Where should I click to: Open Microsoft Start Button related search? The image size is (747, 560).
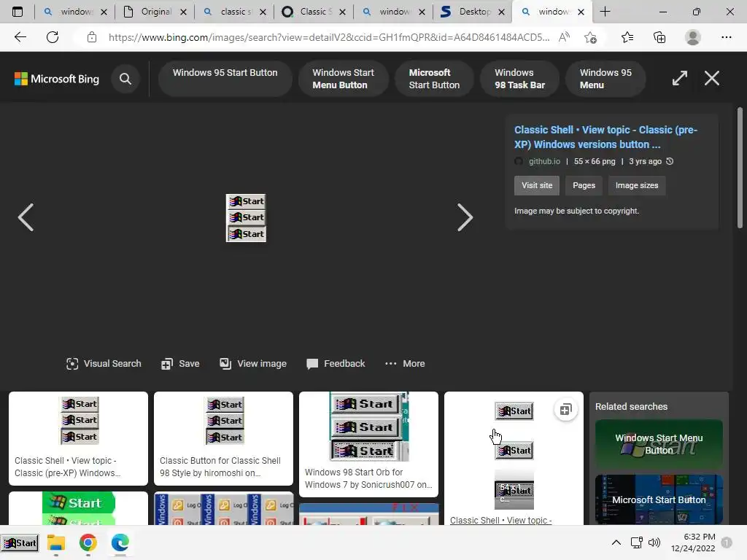659,499
